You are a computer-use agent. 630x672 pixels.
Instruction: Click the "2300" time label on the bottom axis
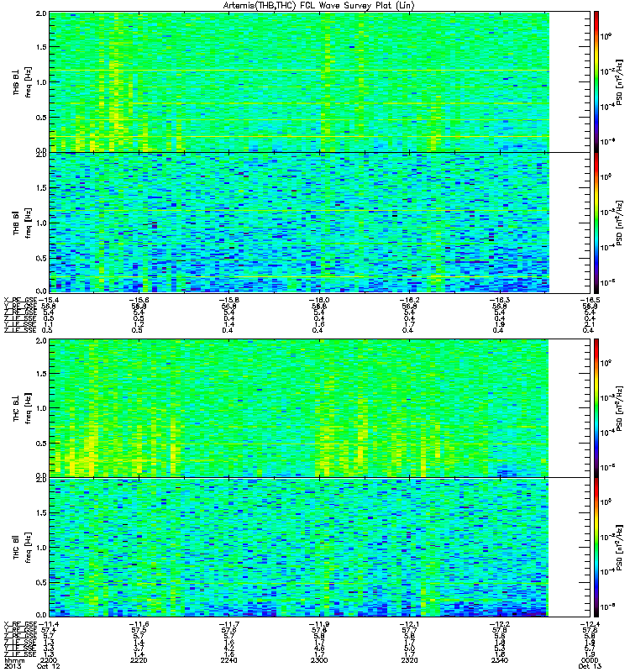(x=319, y=660)
